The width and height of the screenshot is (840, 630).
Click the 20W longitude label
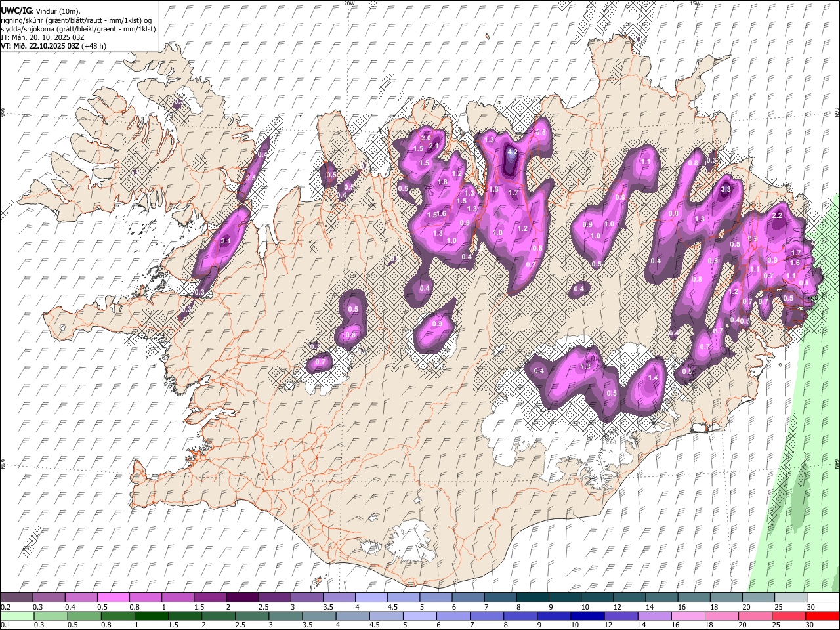pyautogui.click(x=349, y=3)
